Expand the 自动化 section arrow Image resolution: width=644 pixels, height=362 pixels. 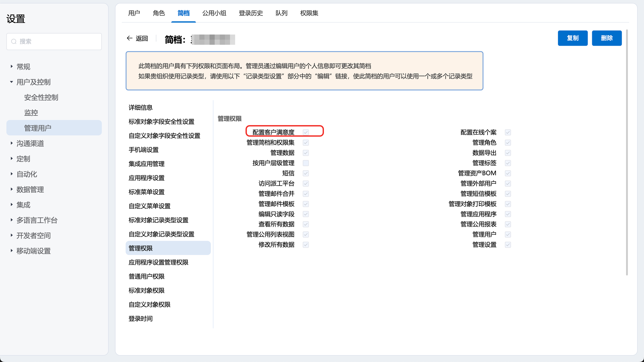click(12, 174)
